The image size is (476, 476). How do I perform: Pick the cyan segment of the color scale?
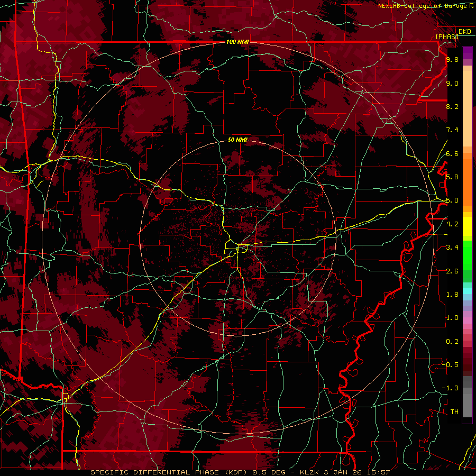[x=467, y=291]
